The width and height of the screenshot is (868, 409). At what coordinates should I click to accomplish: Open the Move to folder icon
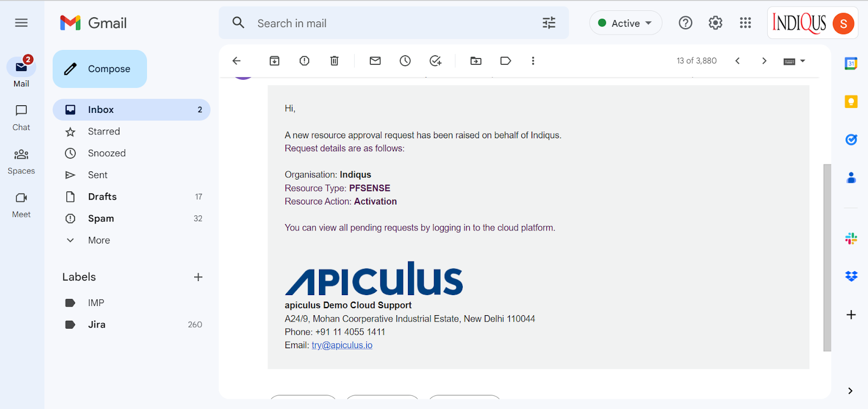pyautogui.click(x=476, y=61)
